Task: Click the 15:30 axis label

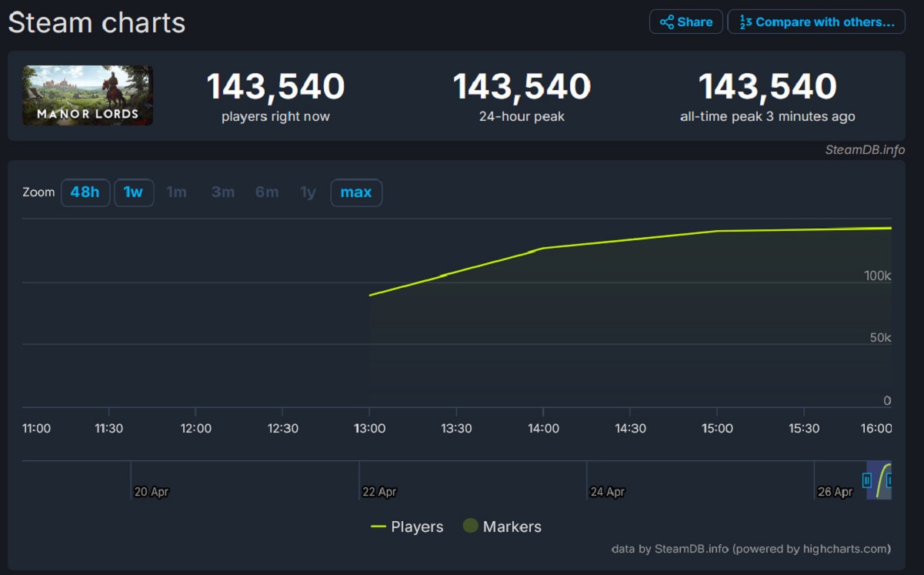Action: (804, 429)
